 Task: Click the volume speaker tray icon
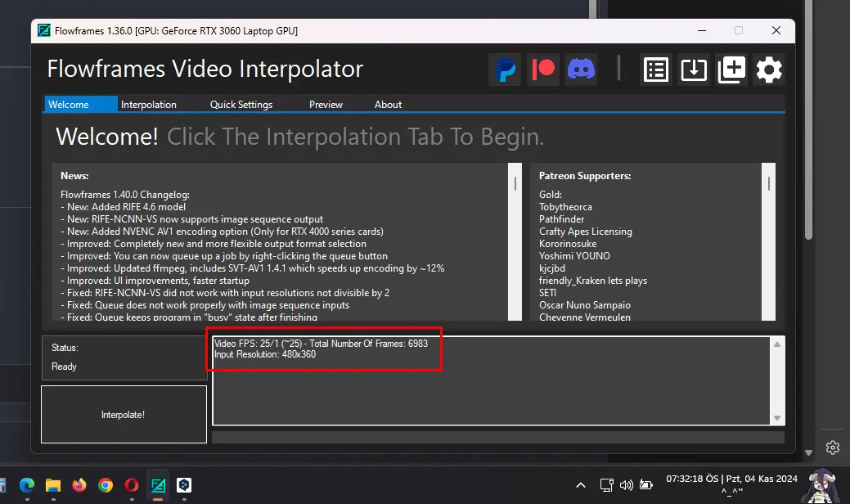click(x=626, y=485)
